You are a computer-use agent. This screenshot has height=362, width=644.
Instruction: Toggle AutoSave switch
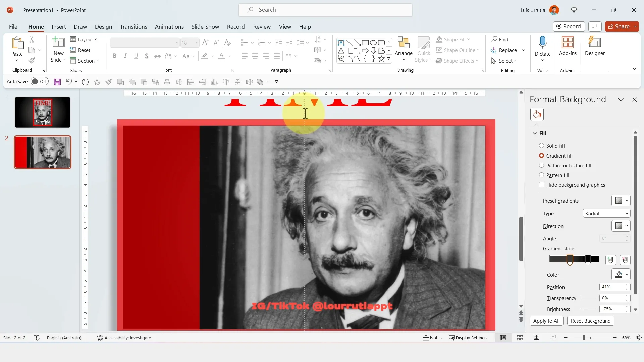point(40,81)
